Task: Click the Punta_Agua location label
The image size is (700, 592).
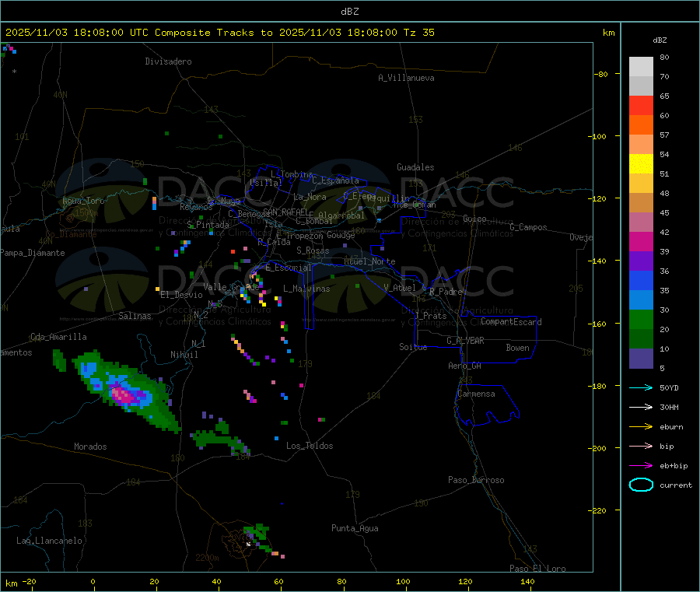Action: point(355,528)
